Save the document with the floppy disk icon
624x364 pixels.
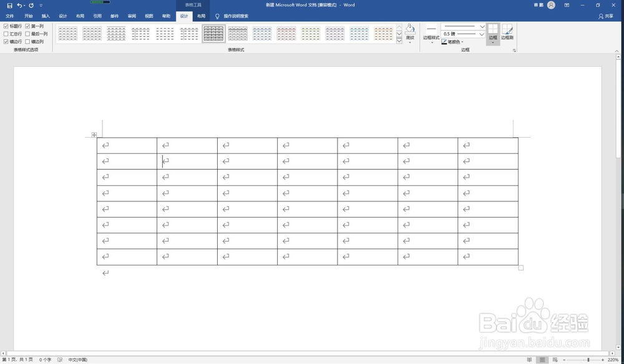pyautogui.click(x=9, y=6)
